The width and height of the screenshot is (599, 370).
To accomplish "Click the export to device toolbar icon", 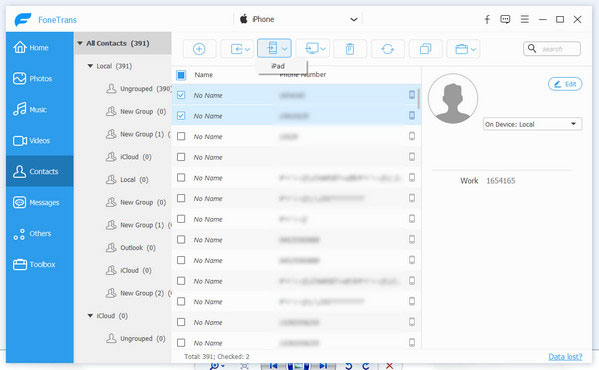I will pos(272,48).
